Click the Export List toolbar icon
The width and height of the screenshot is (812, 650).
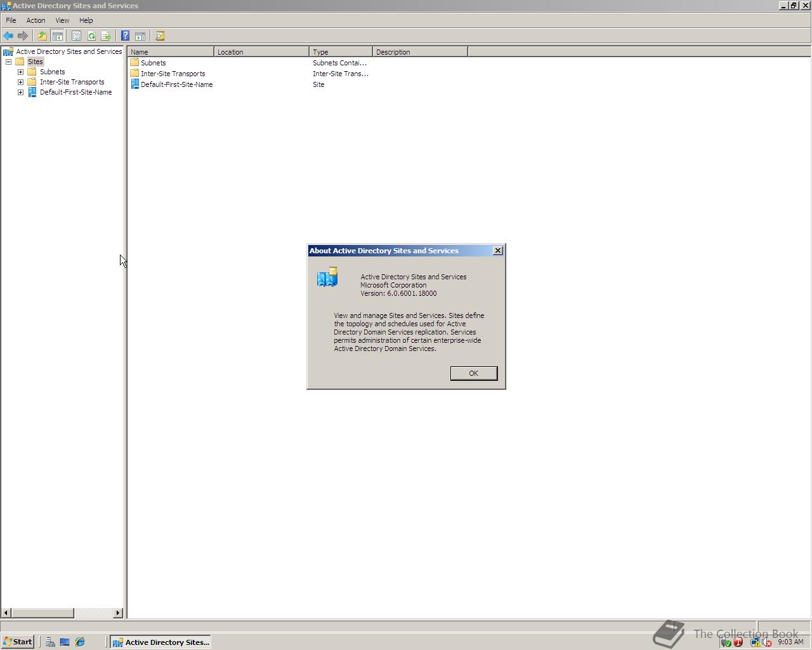point(106,36)
